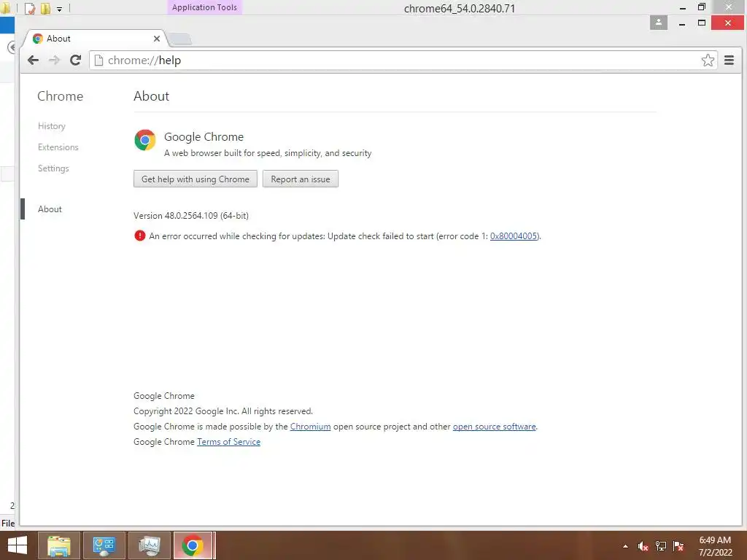Open the Application Tools ribbon tab

(x=204, y=7)
